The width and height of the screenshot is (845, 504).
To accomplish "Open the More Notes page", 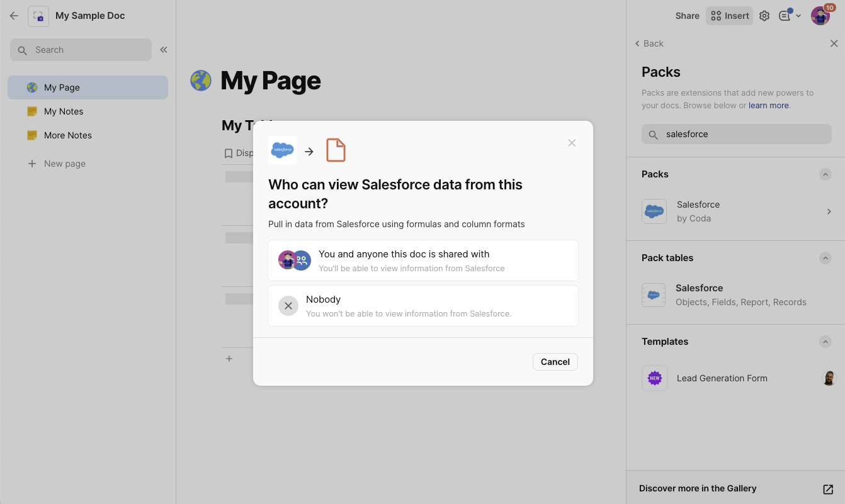I will pyautogui.click(x=68, y=135).
